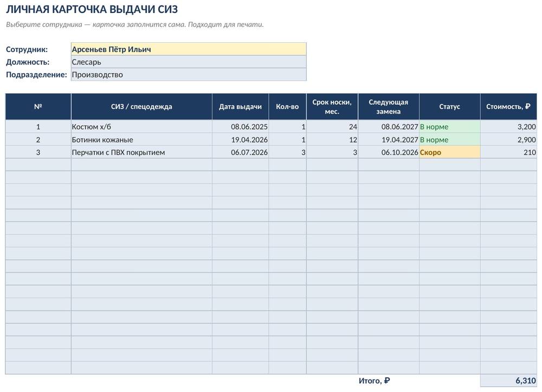542x392 pixels.
Task: Click the Ботинки кожаные cell
Action: (141, 139)
